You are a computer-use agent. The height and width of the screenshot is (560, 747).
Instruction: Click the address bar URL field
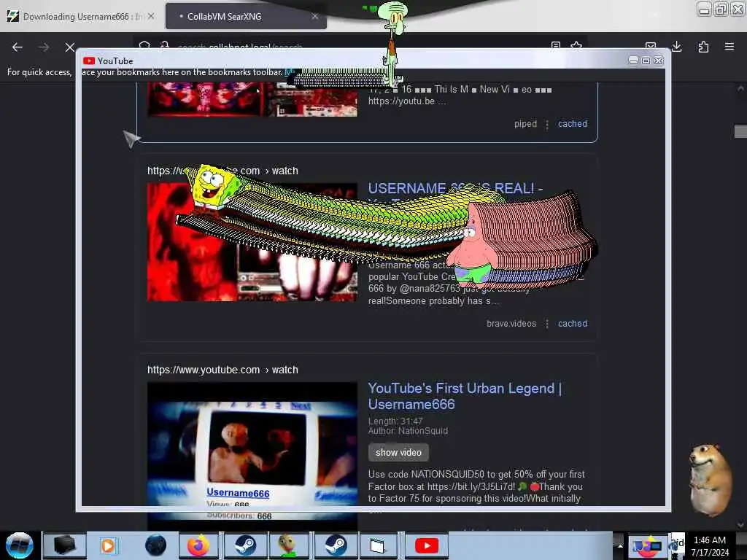coord(362,46)
